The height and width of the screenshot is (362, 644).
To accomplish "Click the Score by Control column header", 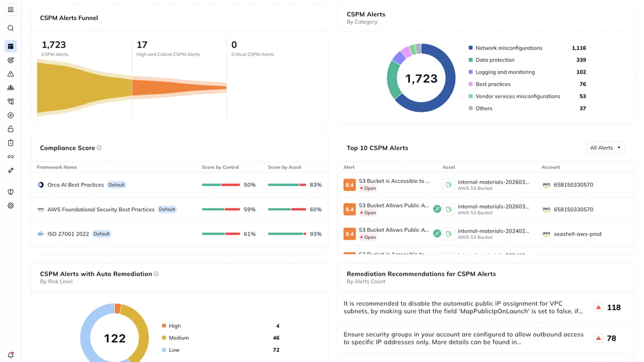I will click(x=221, y=167).
